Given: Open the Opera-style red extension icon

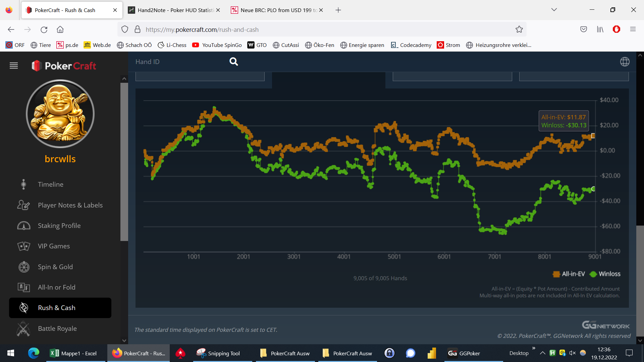Looking at the screenshot, I should coord(616,29).
